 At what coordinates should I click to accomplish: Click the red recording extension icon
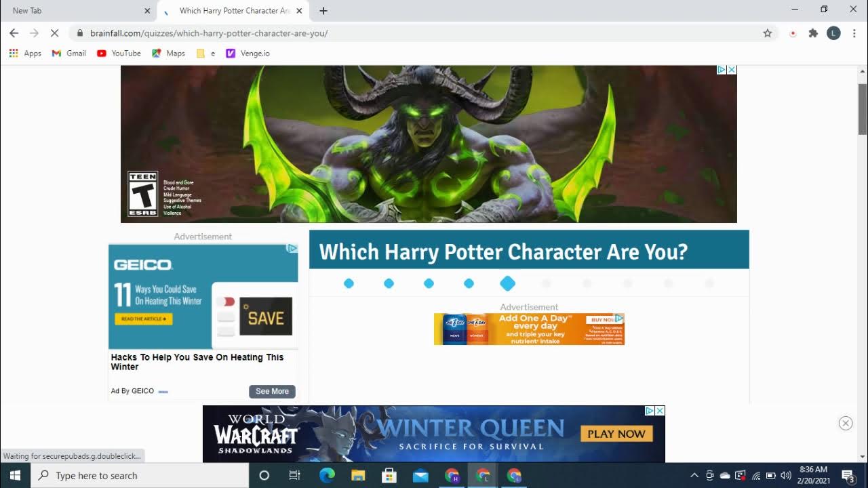tap(792, 33)
